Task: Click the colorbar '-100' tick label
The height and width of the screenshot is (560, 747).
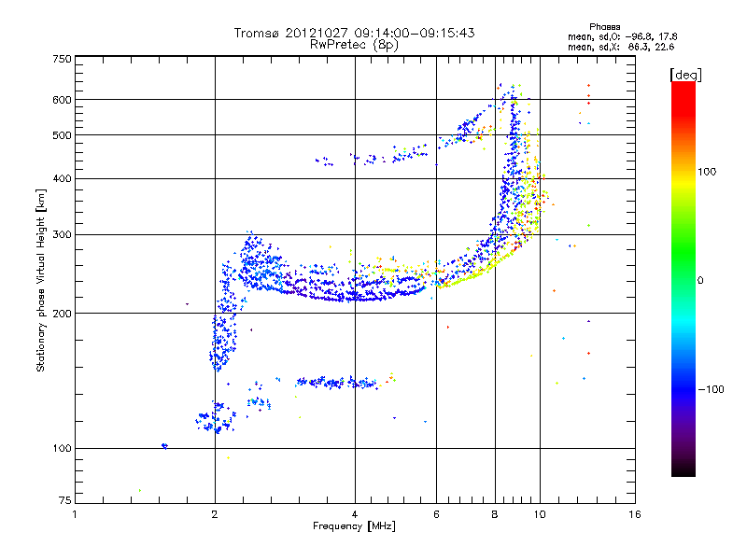Action: tap(712, 389)
